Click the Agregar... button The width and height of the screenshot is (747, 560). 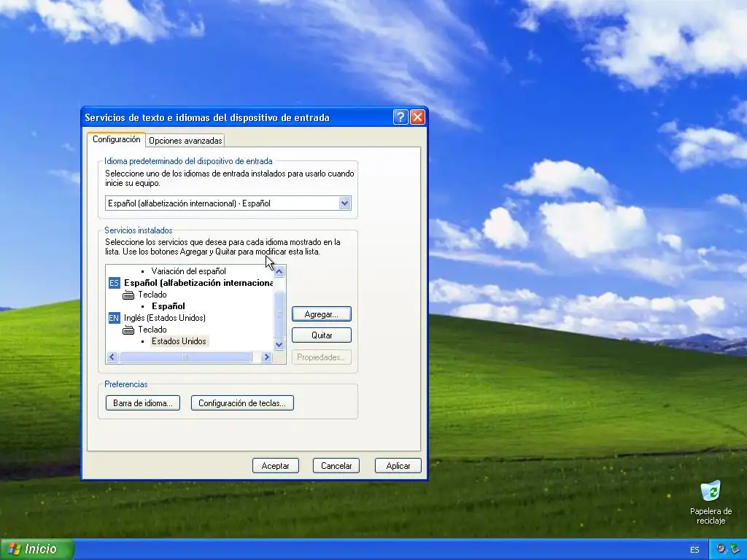tap(322, 314)
